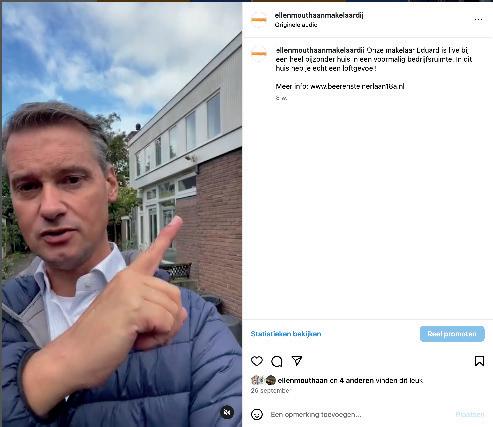Click the '26 september' post date
This screenshot has width=493, height=427.
(x=270, y=390)
